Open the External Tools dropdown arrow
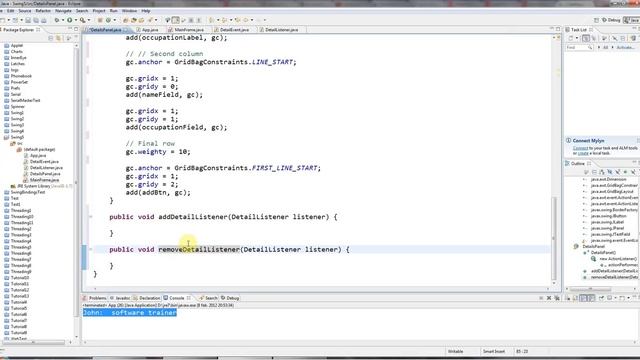The image size is (640, 360). click(x=89, y=20)
